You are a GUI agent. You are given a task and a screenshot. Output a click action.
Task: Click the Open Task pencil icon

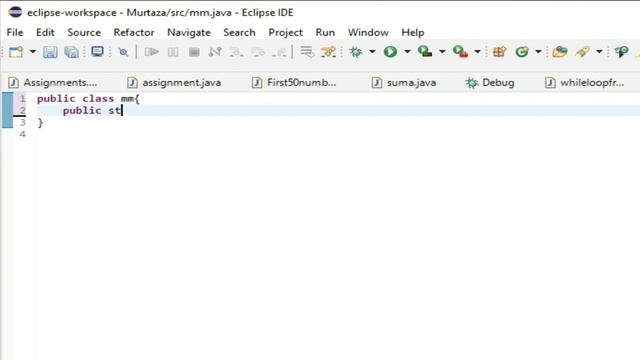(x=582, y=52)
